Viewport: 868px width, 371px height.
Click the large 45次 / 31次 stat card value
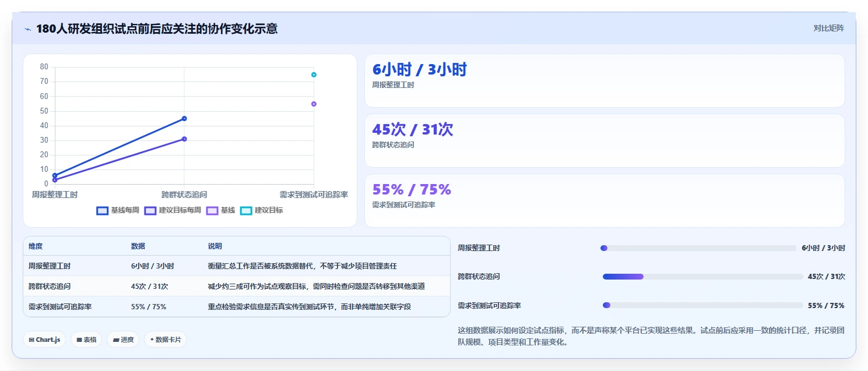click(413, 129)
